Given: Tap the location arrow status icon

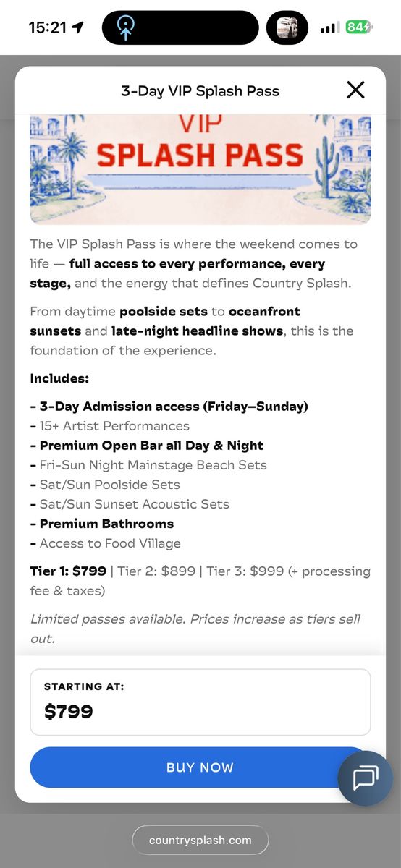Looking at the screenshot, I should 77,27.
